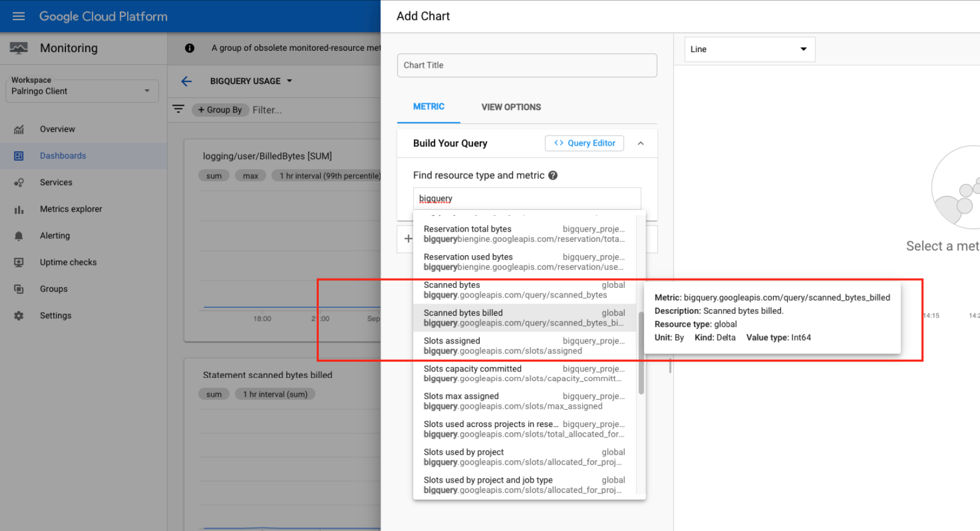Open Metrics explorer in the sidebar

71,209
